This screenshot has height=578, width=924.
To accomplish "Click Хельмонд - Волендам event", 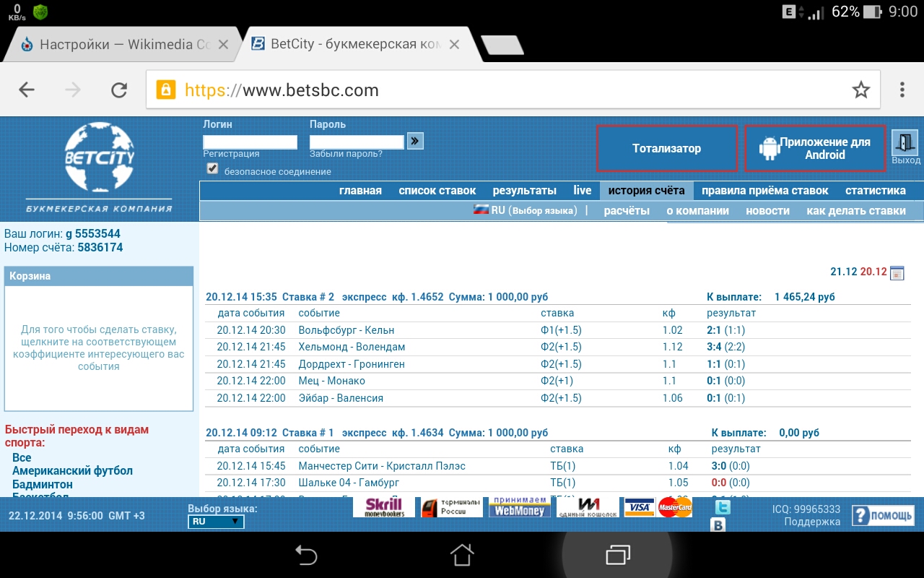I will [352, 347].
